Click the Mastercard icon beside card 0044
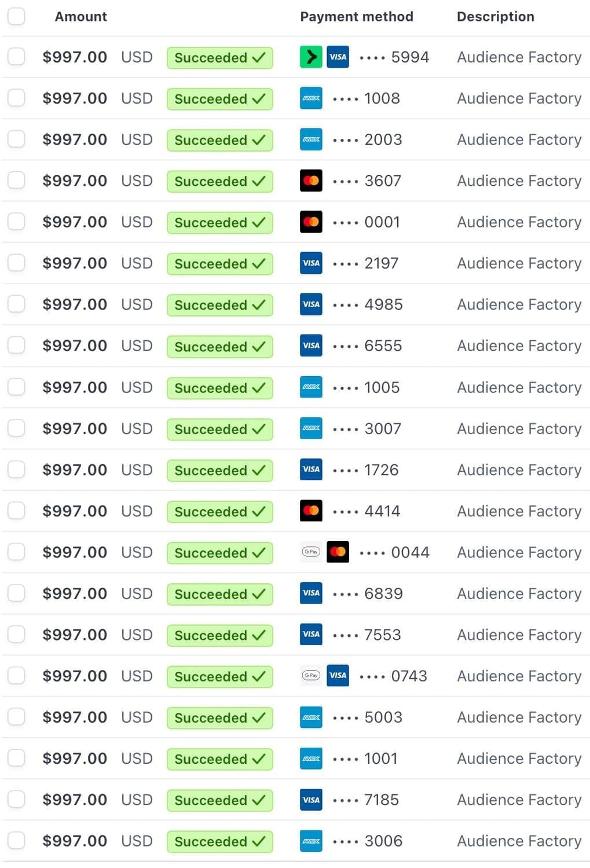590x868 pixels. point(338,552)
